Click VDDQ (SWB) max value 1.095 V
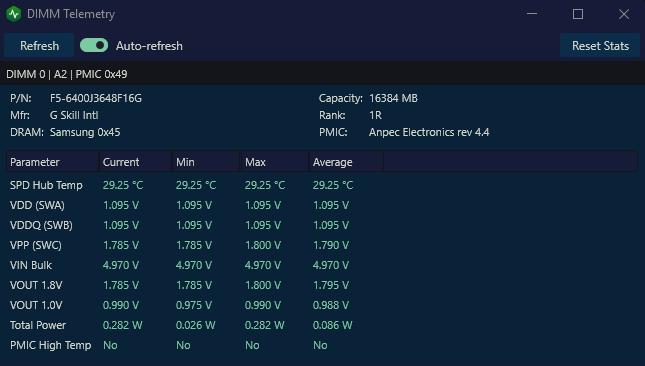645x366 pixels. coord(263,225)
